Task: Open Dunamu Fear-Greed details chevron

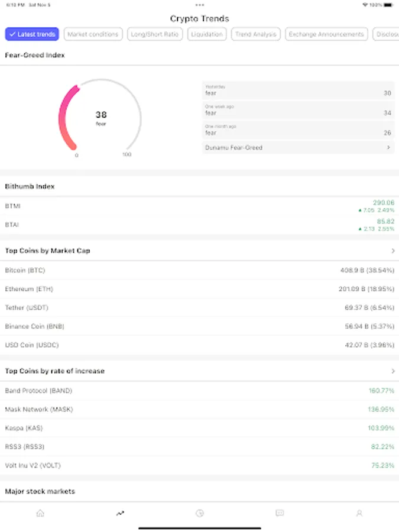Action: click(388, 148)
